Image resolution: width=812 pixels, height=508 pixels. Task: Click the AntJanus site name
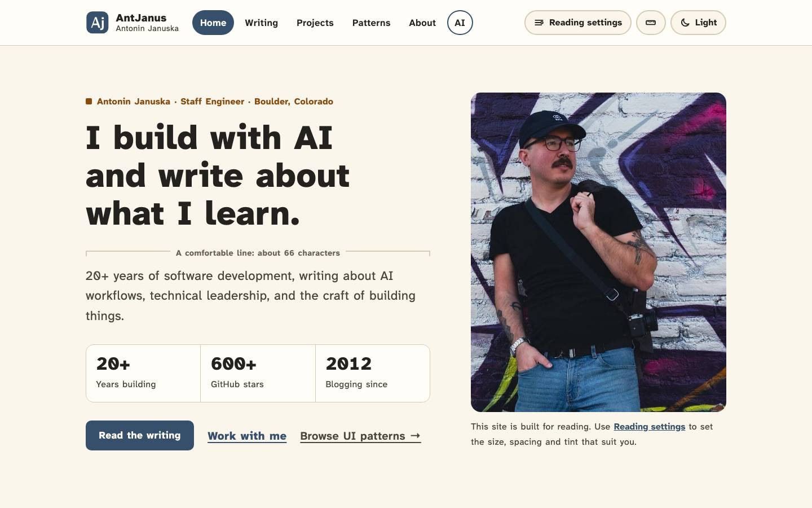(x=141, y=17)
